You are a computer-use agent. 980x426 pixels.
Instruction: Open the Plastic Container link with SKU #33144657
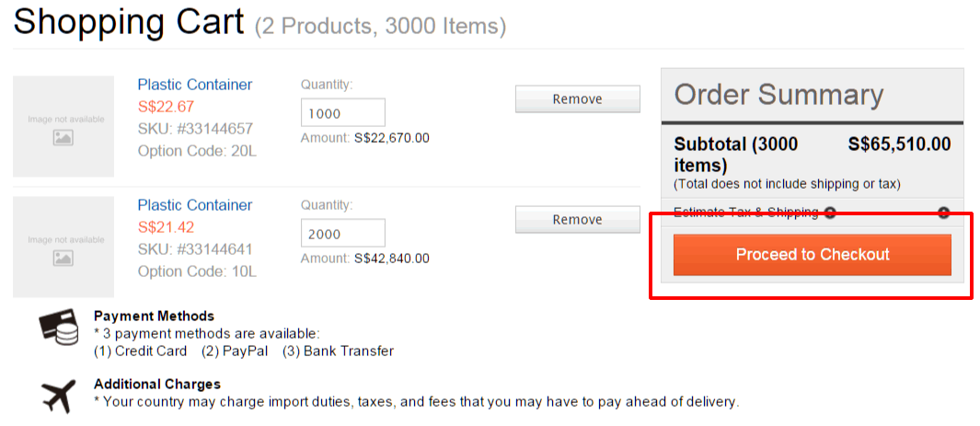(x=195, y=85)
